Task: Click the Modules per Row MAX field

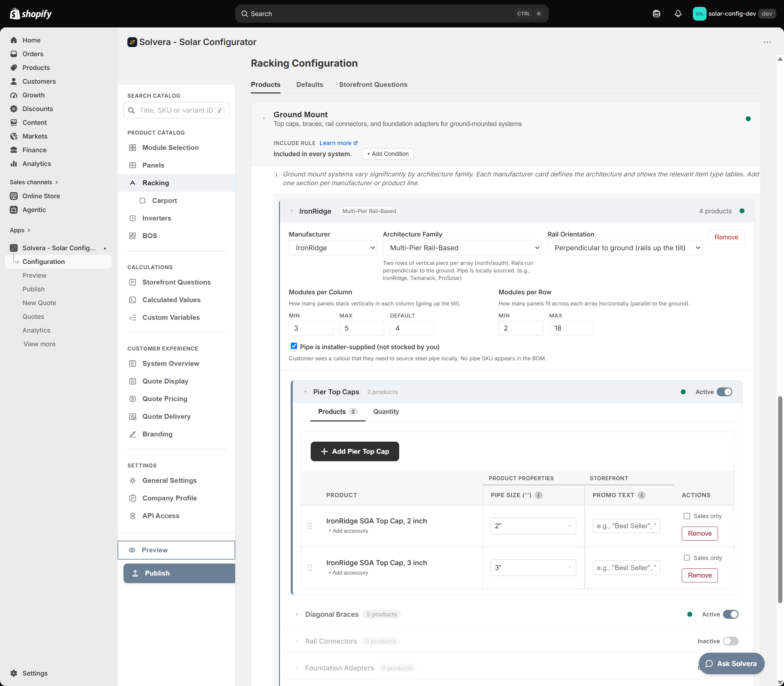Action: click(571, 328)
